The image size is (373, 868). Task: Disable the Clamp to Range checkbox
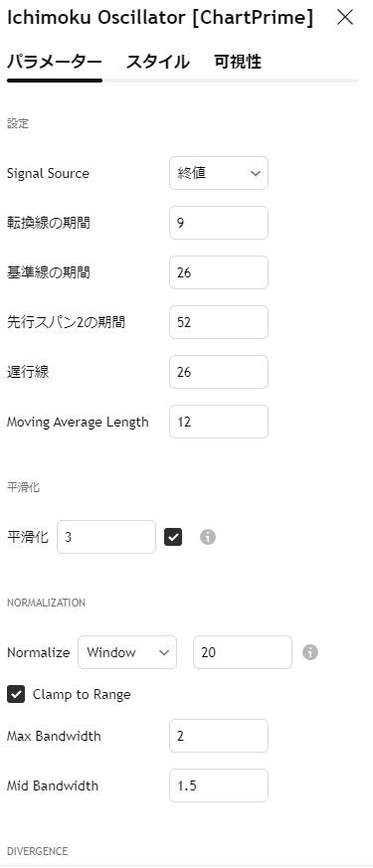point(16,694)
